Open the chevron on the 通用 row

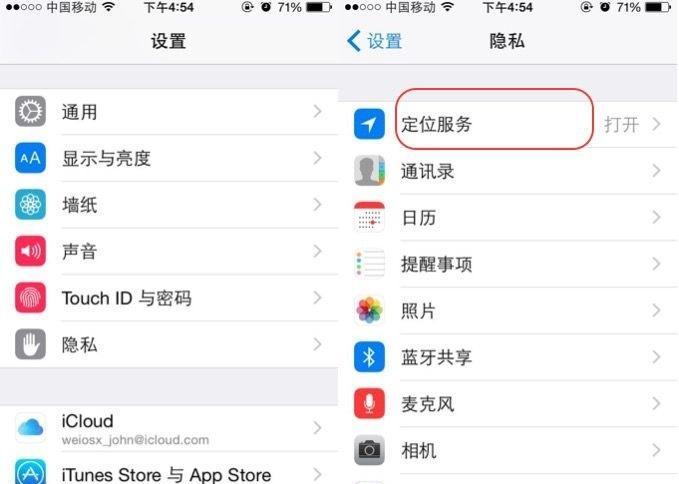[317, 112]
